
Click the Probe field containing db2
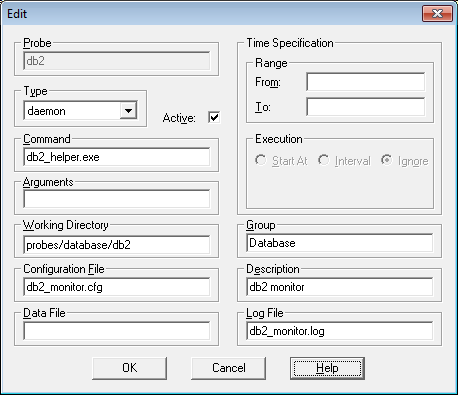[117, 61]
